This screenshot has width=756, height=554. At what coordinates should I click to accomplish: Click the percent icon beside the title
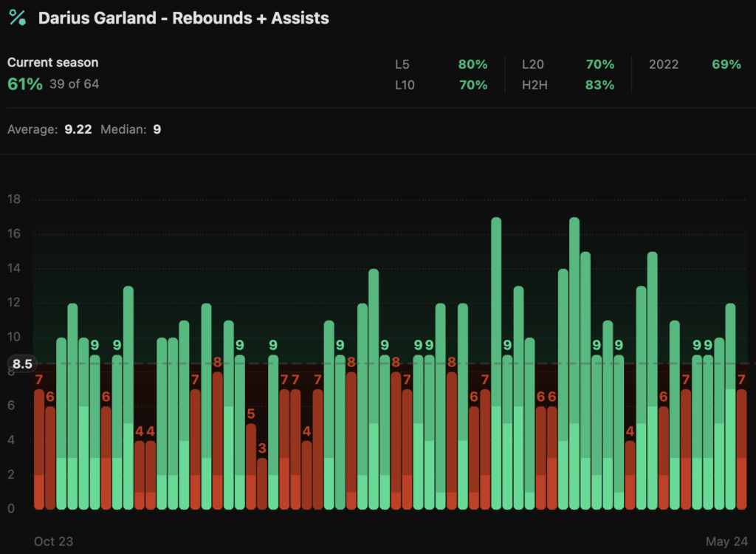pyautogui.click(x=18, y=18)
